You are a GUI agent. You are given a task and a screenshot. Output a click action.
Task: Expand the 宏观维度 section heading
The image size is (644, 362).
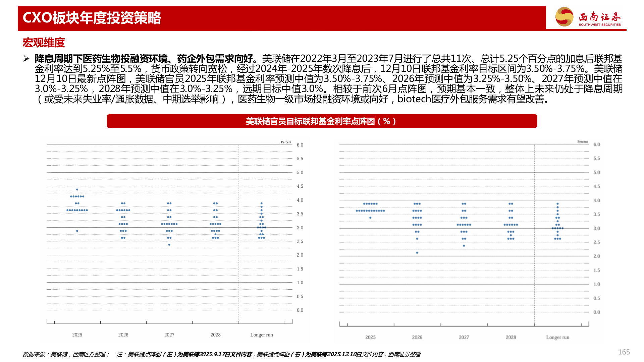pos(44,43)
